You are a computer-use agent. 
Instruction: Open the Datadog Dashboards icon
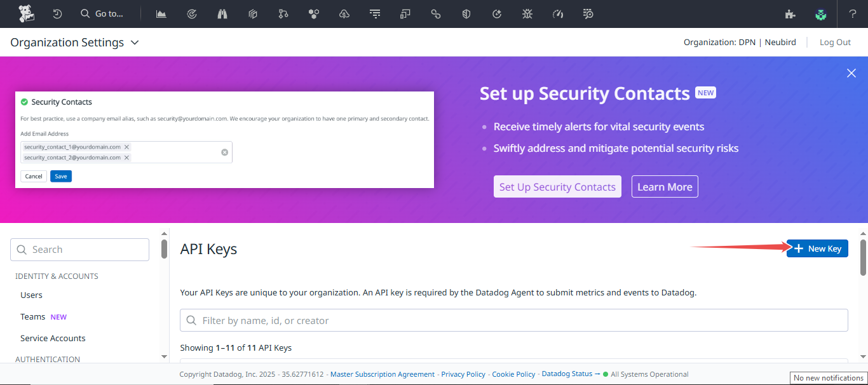coord(161,13)
